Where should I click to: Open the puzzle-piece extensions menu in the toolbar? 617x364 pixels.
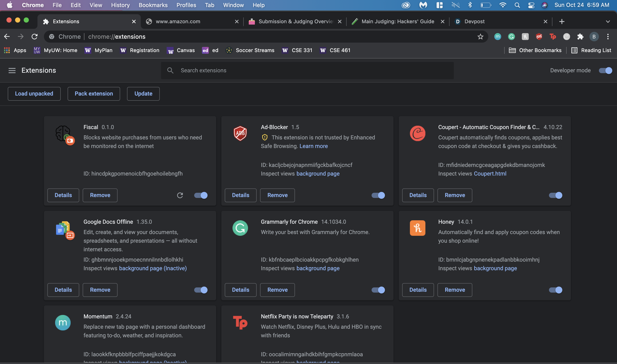(x=580, y=37)
